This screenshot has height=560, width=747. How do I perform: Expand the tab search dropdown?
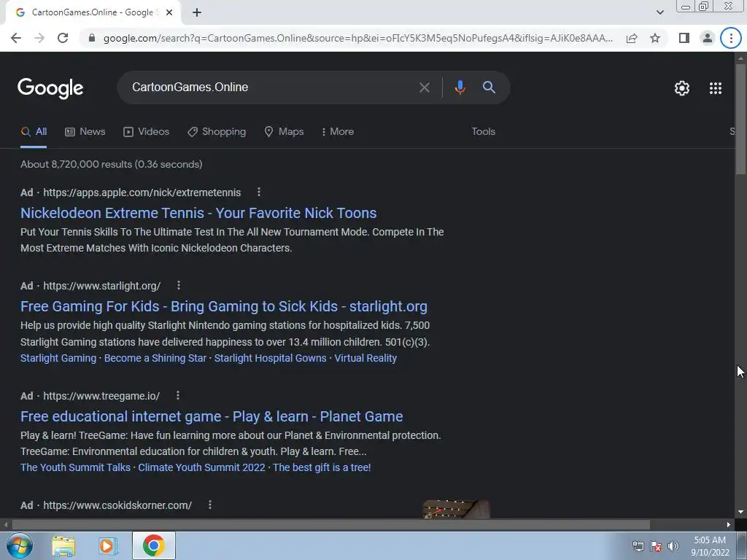(659, 12)
